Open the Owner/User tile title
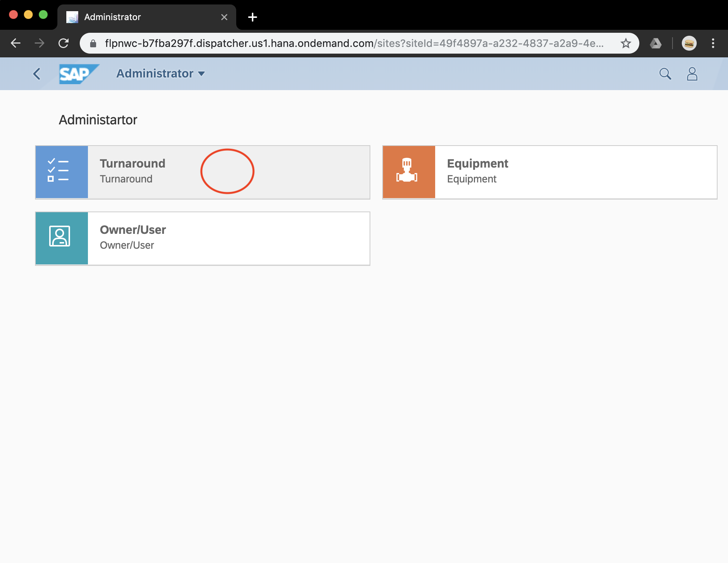 pos(133,230)
